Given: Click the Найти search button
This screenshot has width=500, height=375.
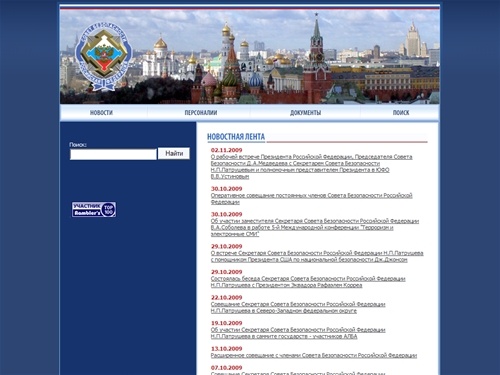Looking at the screenshot, I should pos(174,153).
